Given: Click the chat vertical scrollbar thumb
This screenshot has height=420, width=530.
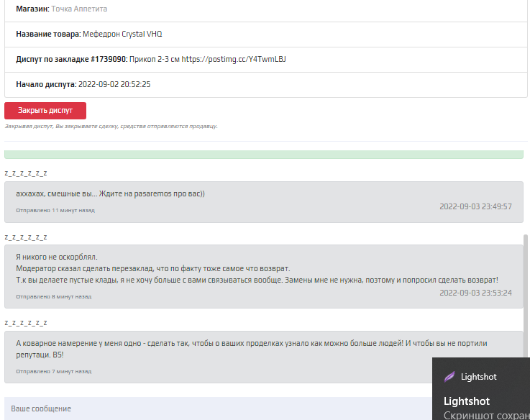Looking at the screenshot, I should (525, 296).
